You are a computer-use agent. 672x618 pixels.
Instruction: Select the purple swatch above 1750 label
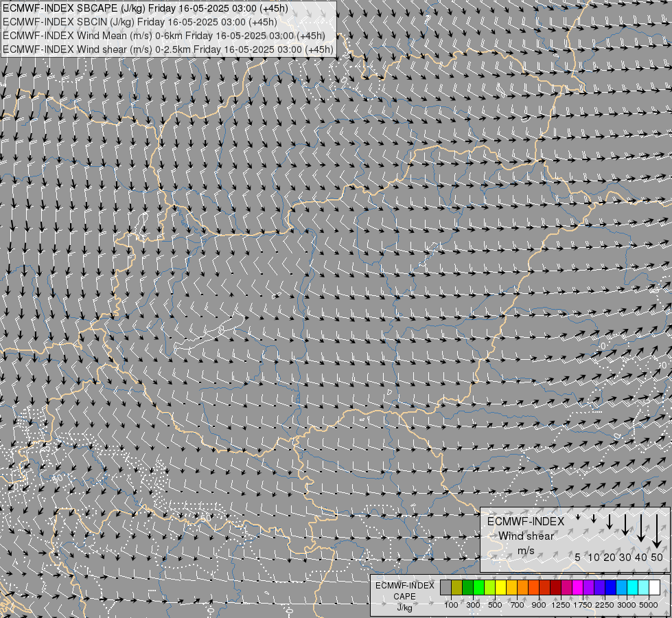(x=589, y=588)
